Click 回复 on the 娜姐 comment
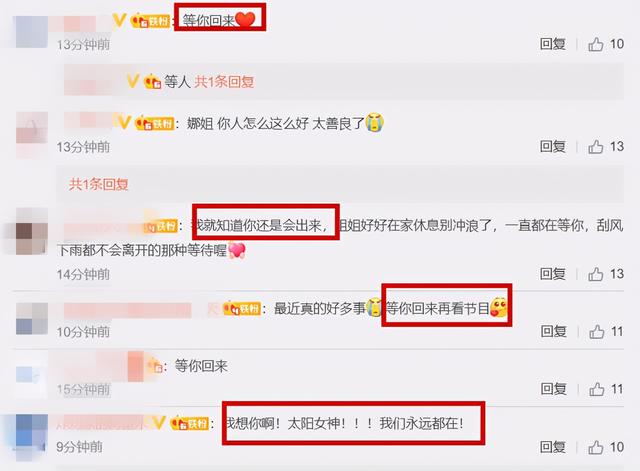 (x=553, y=147)
